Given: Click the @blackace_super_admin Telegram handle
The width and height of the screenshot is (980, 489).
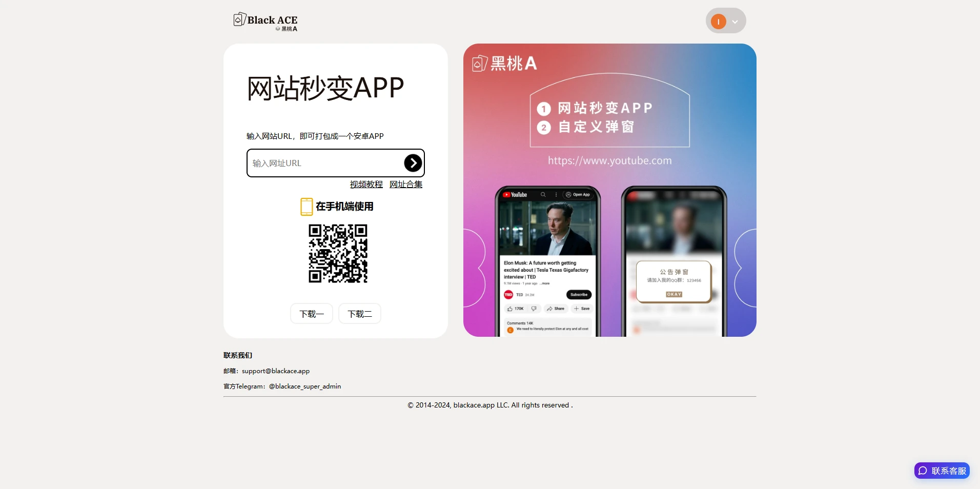Looking at the screenshot, I should [304, 386].
